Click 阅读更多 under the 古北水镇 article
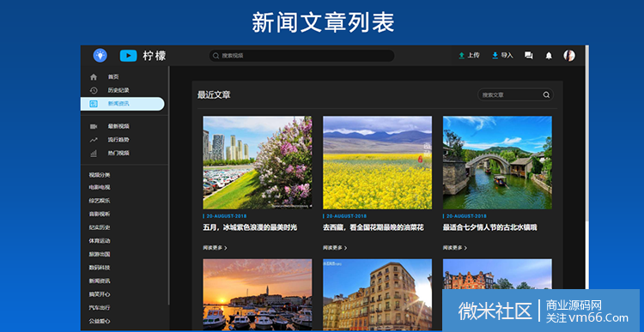The width and height of the screenshot is (644, 332). coord(454,248)
